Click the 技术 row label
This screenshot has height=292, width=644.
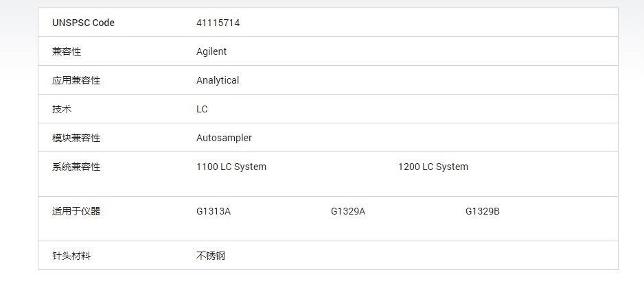point(62,109)
